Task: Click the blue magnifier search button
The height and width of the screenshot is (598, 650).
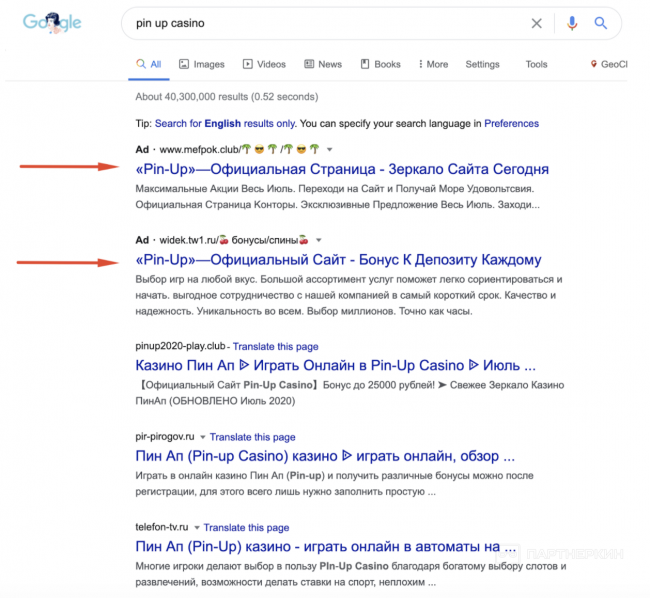Action: (601, 23)
